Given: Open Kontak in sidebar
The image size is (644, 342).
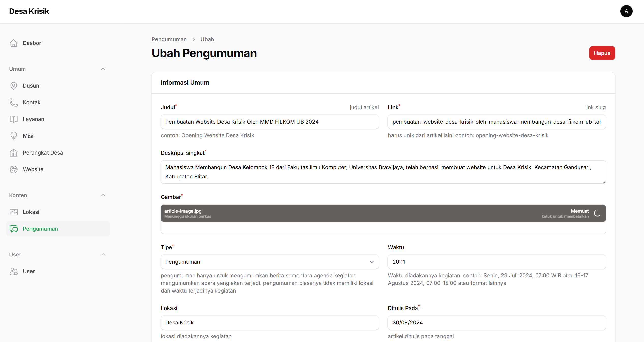Looking at the screenshot, I should click(58, 102).
